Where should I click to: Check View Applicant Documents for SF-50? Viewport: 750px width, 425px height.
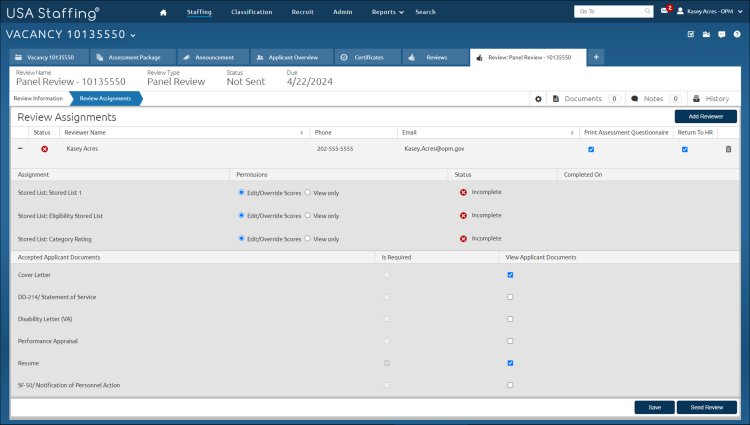[x=510, y=385]
